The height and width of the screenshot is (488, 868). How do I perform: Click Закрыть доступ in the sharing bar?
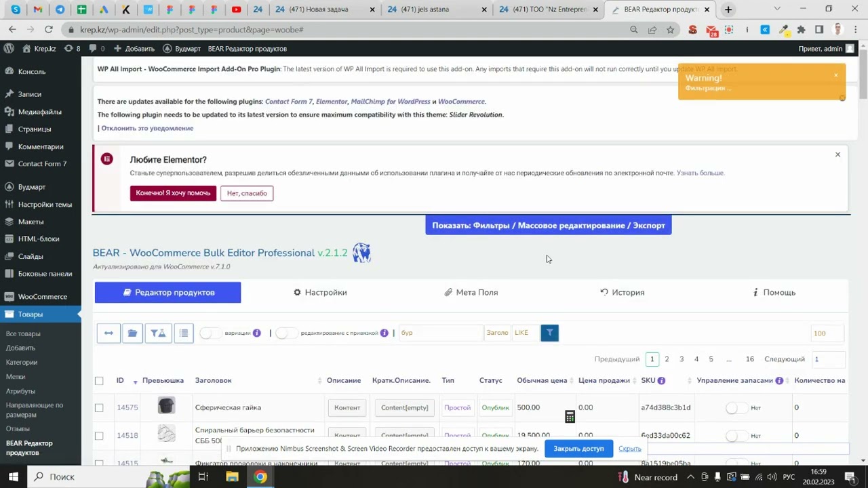(578, 449)
